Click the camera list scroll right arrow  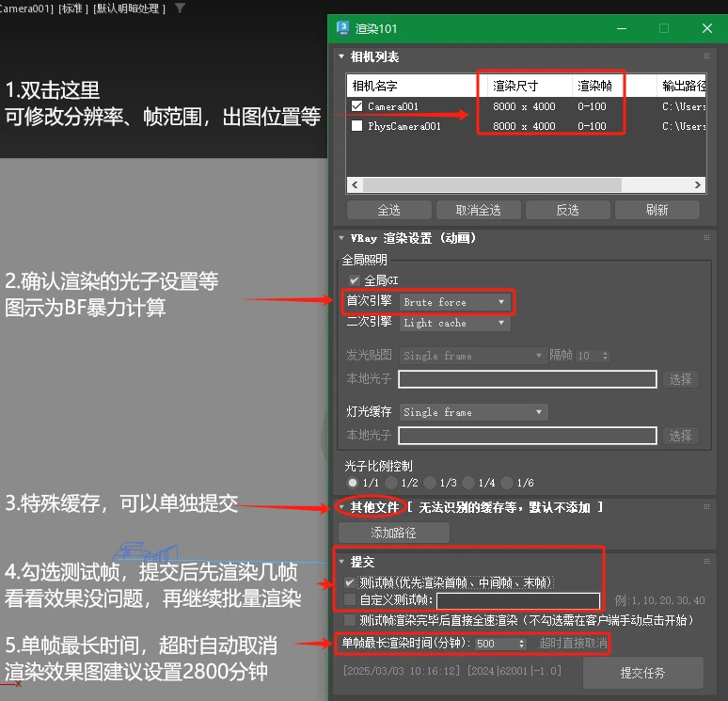(x=697, y=184)
